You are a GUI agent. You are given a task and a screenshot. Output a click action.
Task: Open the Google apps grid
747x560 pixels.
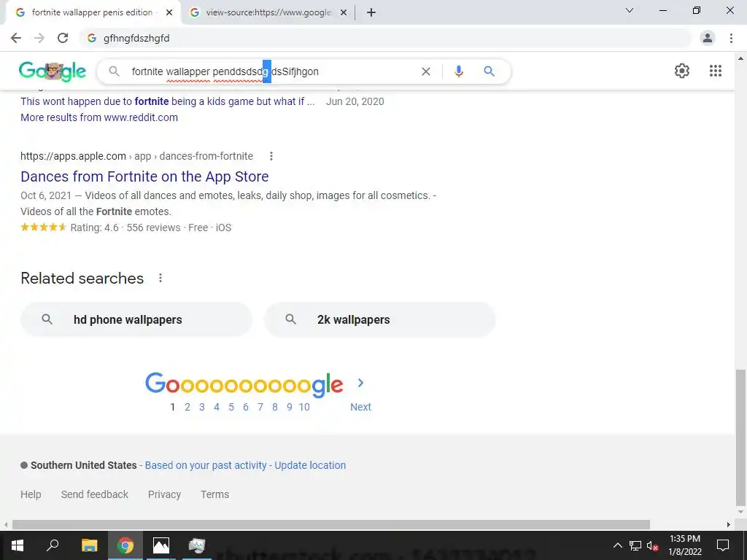(716, 71)
